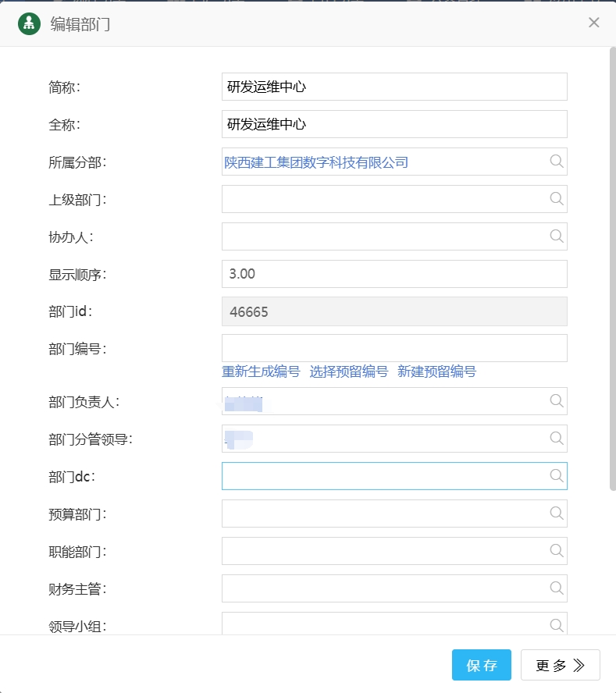Click the dialog's vertical scrollbar
Viewport: 616px width, 693px height.
612,265
